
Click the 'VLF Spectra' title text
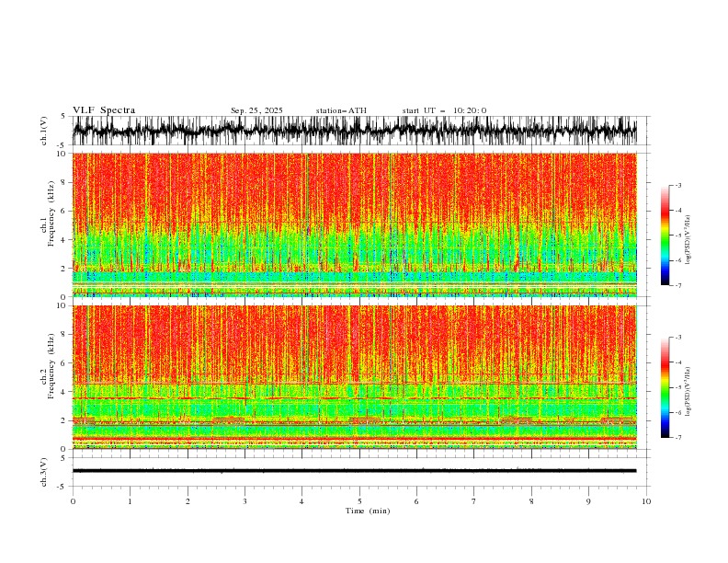(104, 110)
